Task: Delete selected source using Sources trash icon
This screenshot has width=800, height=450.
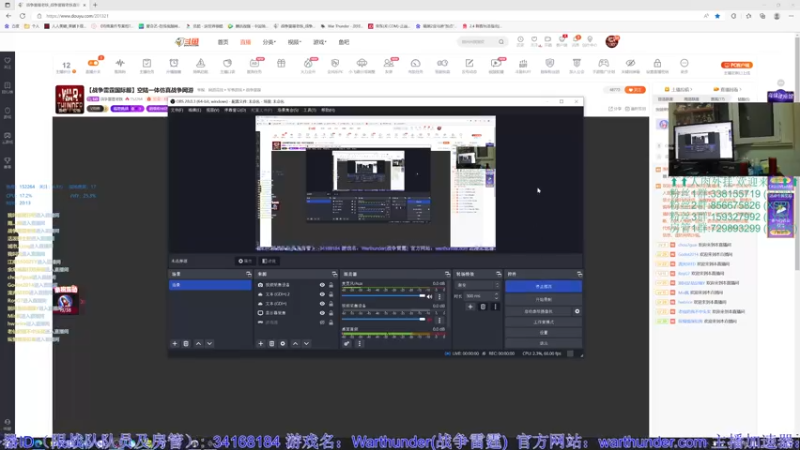Action: (272, 344)
